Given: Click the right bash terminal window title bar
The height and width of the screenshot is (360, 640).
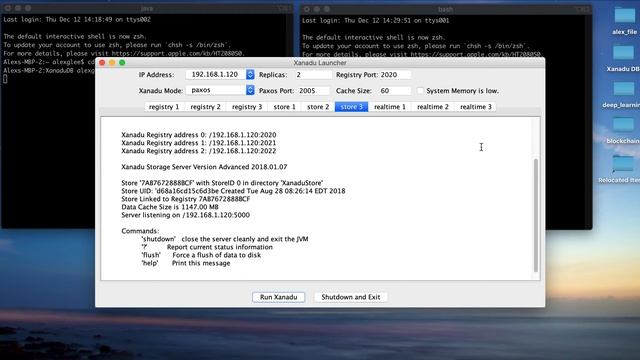Looking at the screenshot, I should point(445,9).
